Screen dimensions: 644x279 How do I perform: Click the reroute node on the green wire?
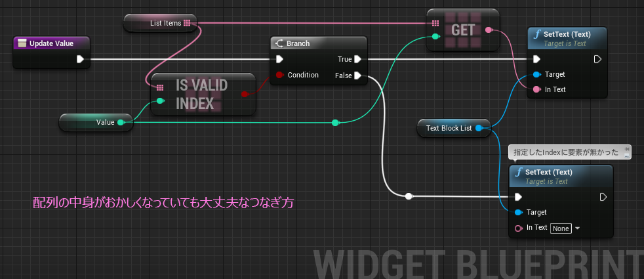point(336,123)
